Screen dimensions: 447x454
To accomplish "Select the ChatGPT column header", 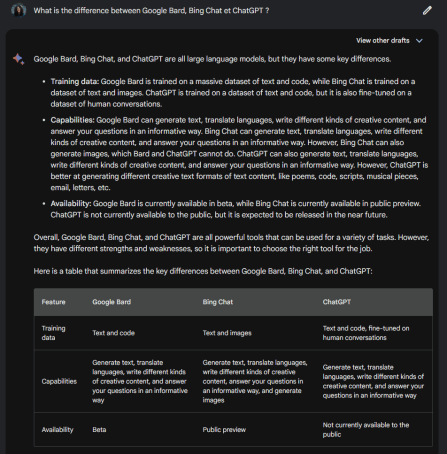I will [x=336, y=302].
